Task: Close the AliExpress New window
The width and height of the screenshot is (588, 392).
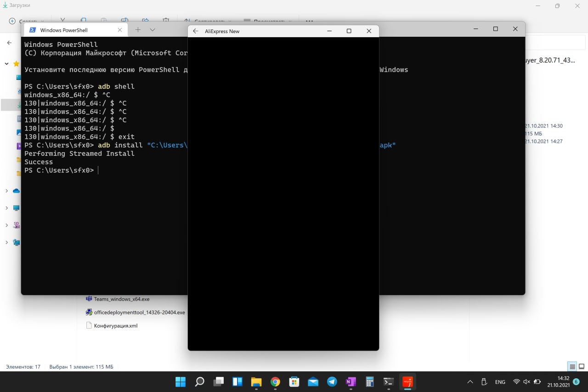Action: (369, 31)
